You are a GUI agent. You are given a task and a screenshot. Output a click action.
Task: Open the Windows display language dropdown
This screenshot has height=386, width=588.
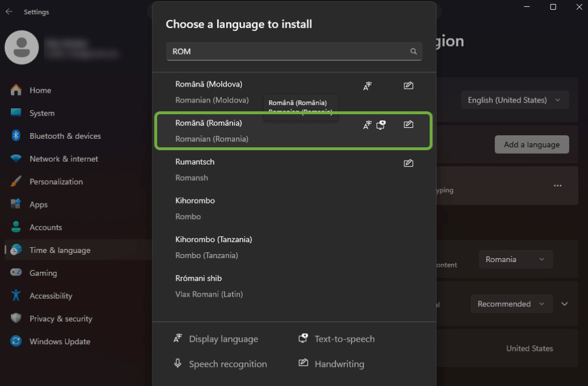pos(514,100)
